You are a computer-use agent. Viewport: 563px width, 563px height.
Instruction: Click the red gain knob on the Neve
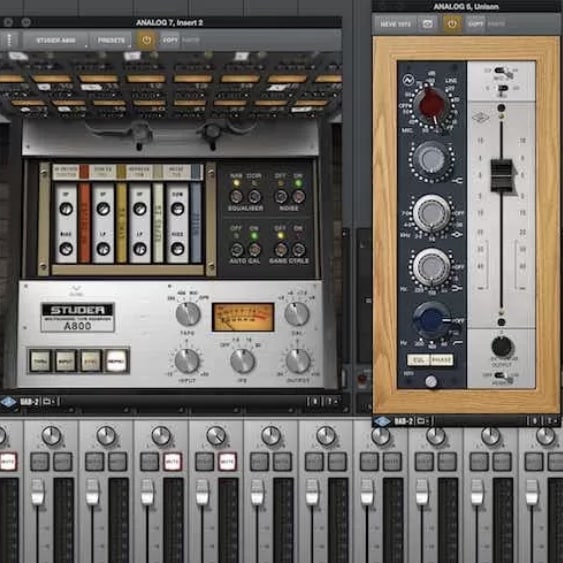[x=432, y=104]
